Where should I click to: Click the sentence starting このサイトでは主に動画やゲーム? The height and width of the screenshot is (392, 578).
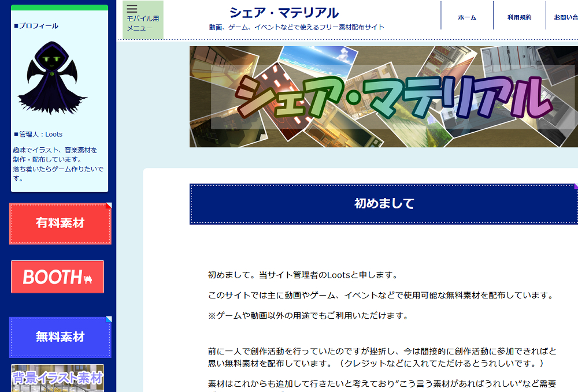point(381,296)
